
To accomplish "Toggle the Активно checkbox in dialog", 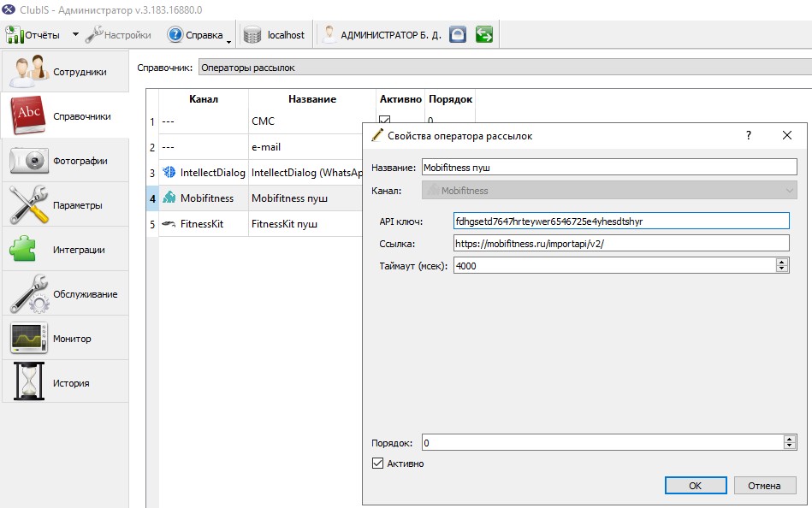I will (x=378, y=463).
